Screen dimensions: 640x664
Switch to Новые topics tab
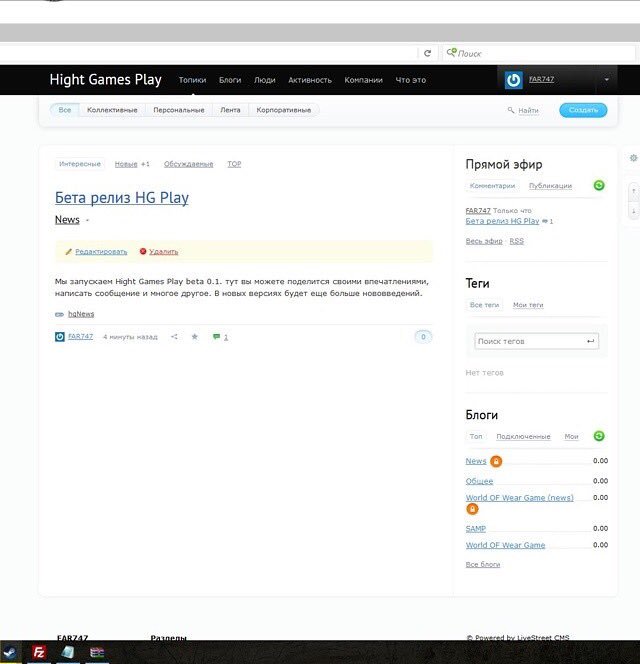click(x=126, y=164)
